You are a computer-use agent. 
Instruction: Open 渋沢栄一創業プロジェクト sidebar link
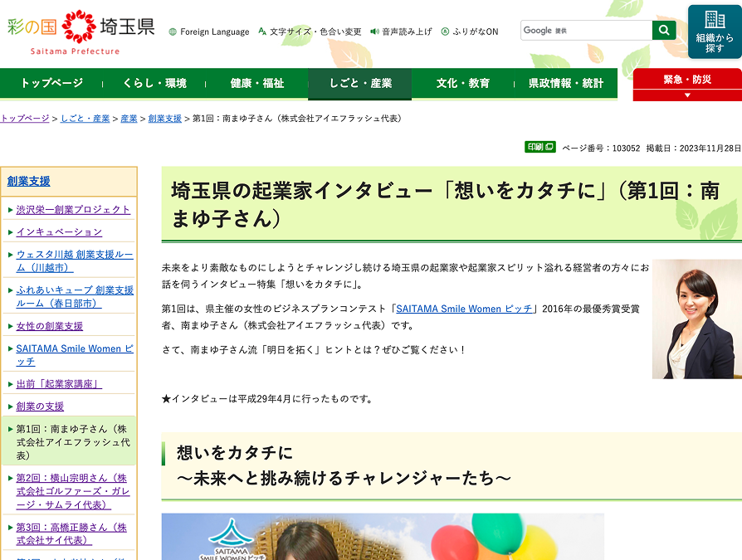73,210
